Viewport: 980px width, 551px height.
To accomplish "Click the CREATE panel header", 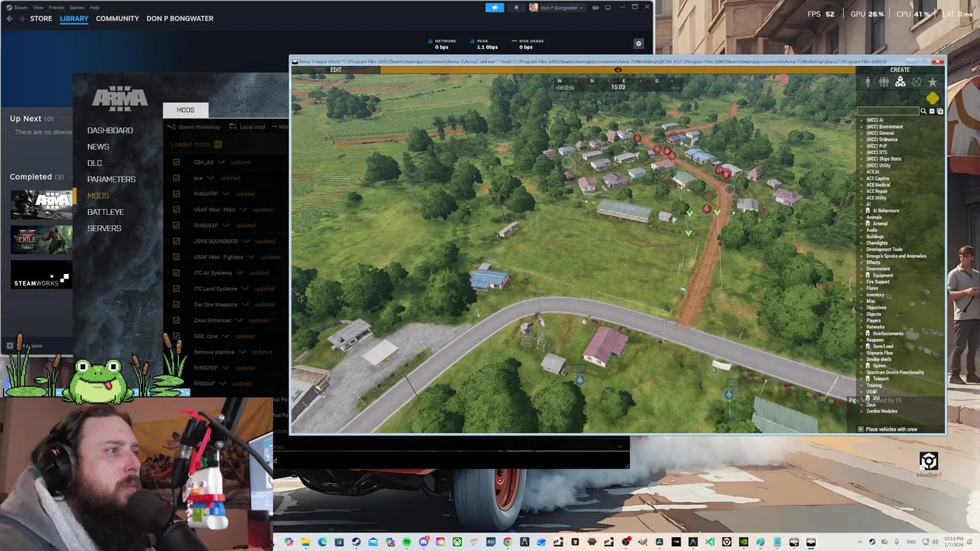I will [900, 70].
